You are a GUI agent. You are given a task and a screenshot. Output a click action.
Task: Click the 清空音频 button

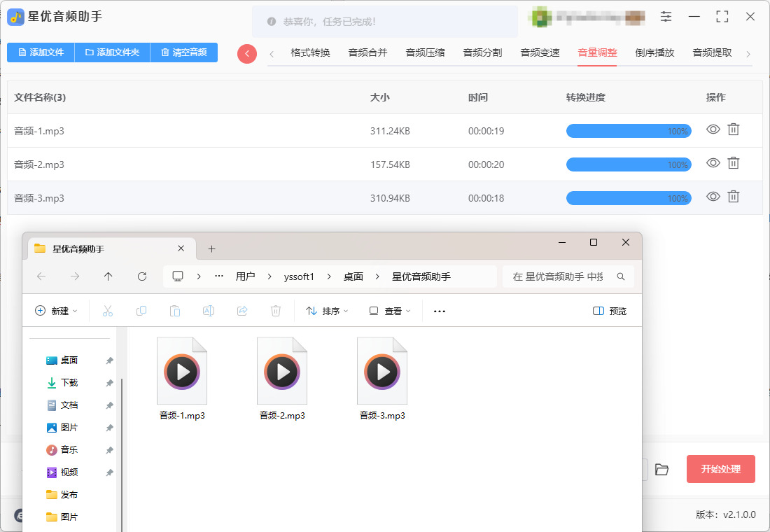pyautogui.click(x=184, y=52)
